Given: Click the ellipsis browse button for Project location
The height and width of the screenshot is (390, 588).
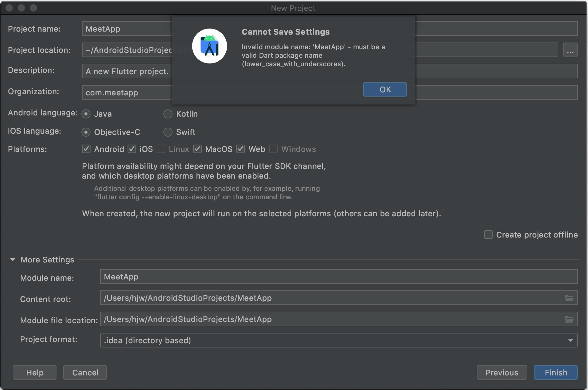Looking at the screenshot, I should (x=570, y=50).
